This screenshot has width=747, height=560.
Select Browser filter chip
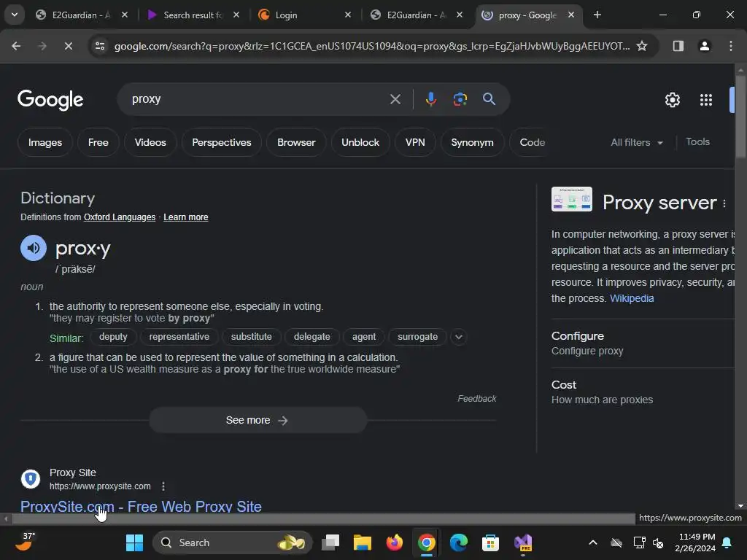coord(296,142)
